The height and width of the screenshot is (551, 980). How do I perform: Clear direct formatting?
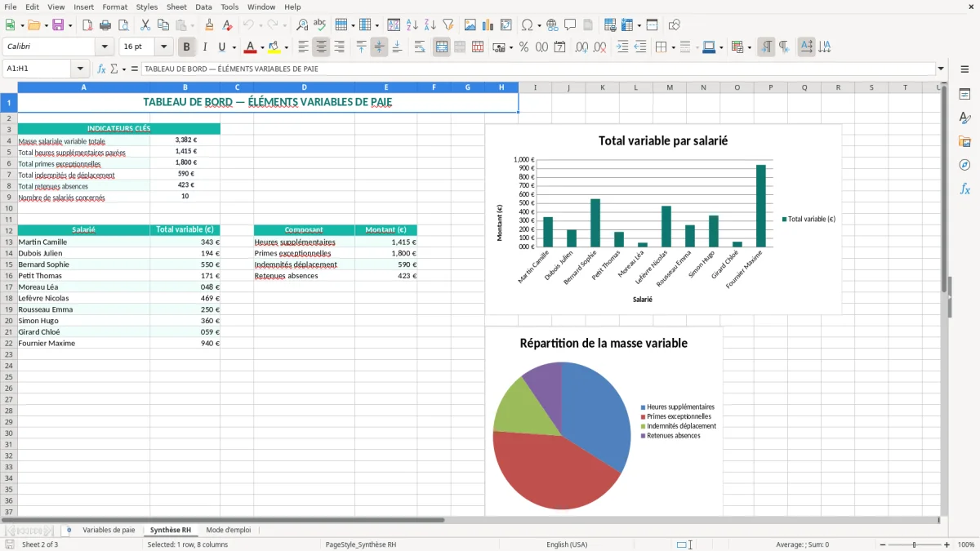pos(228,25)
